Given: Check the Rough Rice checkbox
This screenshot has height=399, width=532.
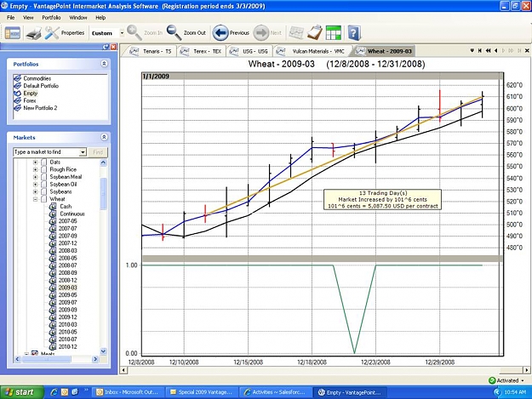Looking at the screenshot, I should coord(43,169).
